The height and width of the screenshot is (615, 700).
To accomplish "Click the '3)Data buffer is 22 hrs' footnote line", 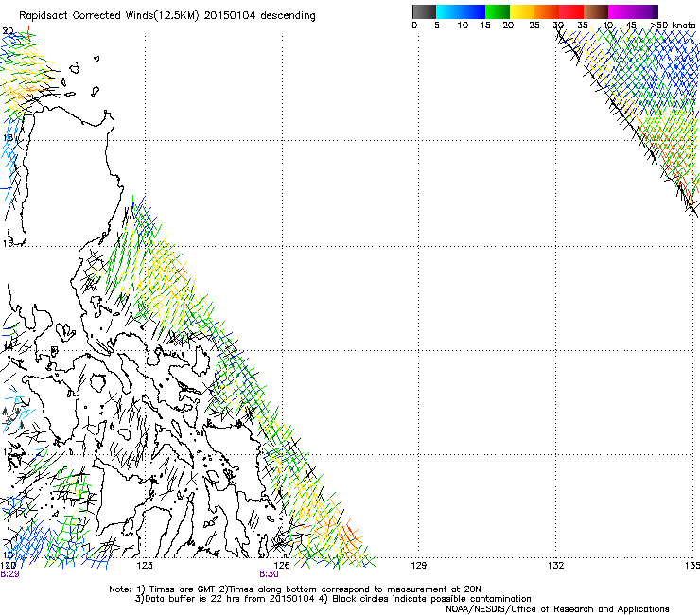I will pos(333,599).
